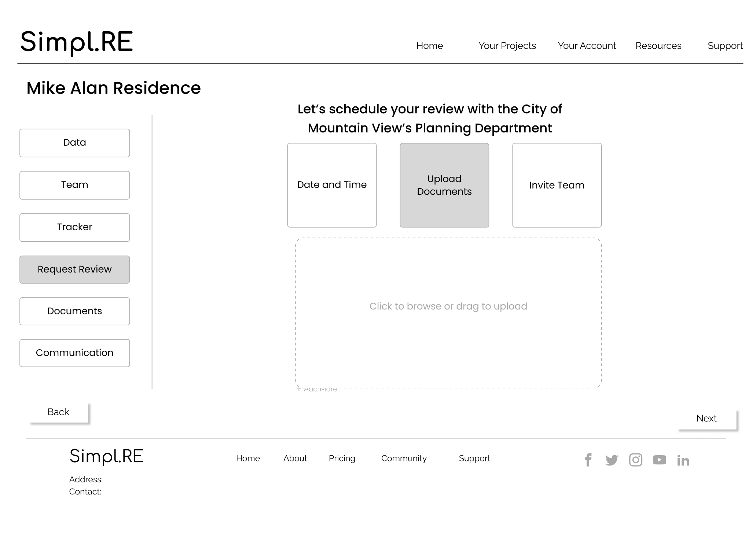Open the LinkedIn social icon
The height and width of the screenshot is (537, 756).
tap(683, 460)
